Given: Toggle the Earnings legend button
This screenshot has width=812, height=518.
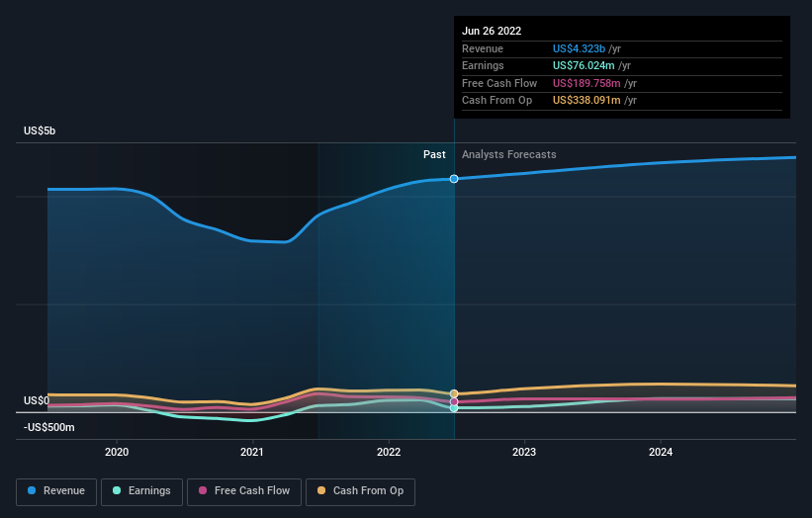Looking at the screenshot, I should pos(141,491).
